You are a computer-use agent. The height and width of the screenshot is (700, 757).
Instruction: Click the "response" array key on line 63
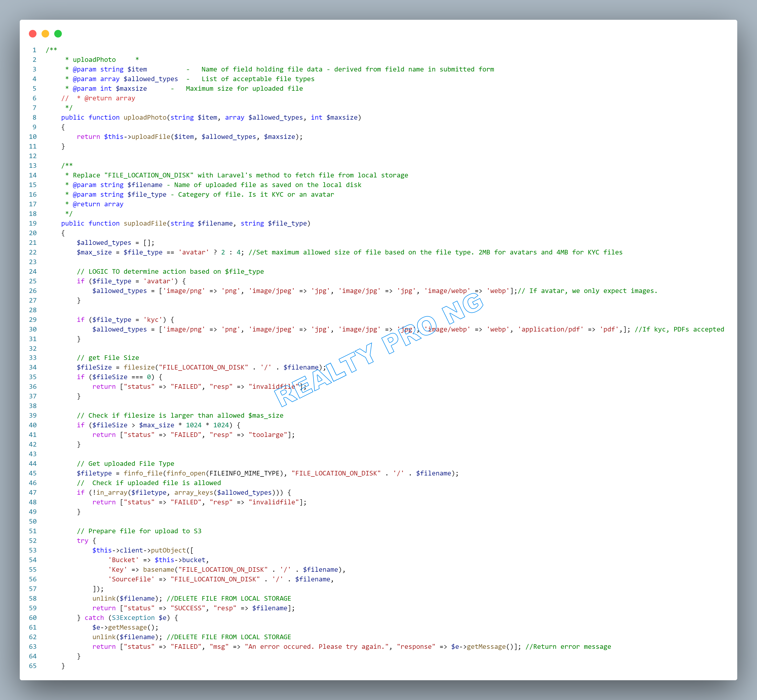(416, 647)
